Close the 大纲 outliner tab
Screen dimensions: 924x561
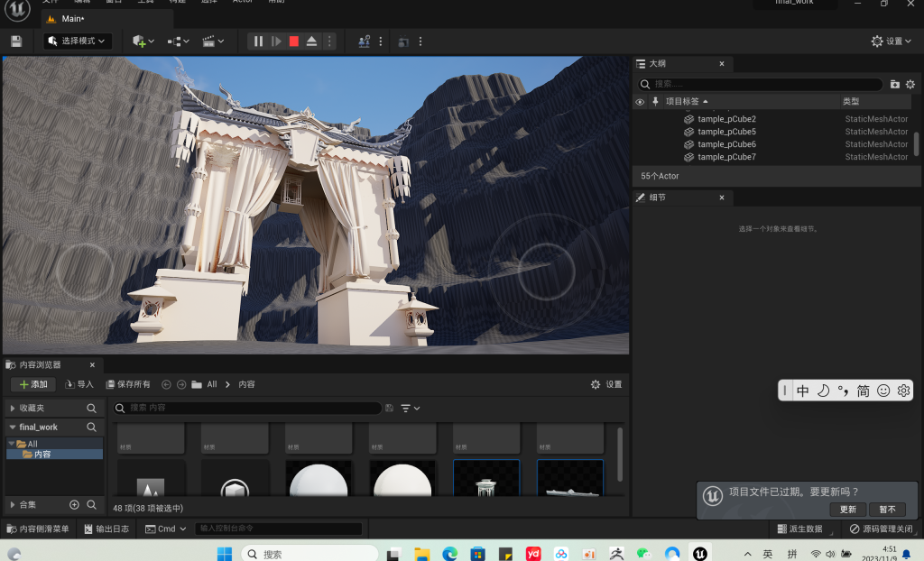pyautogui.click(x=722, y=64)
